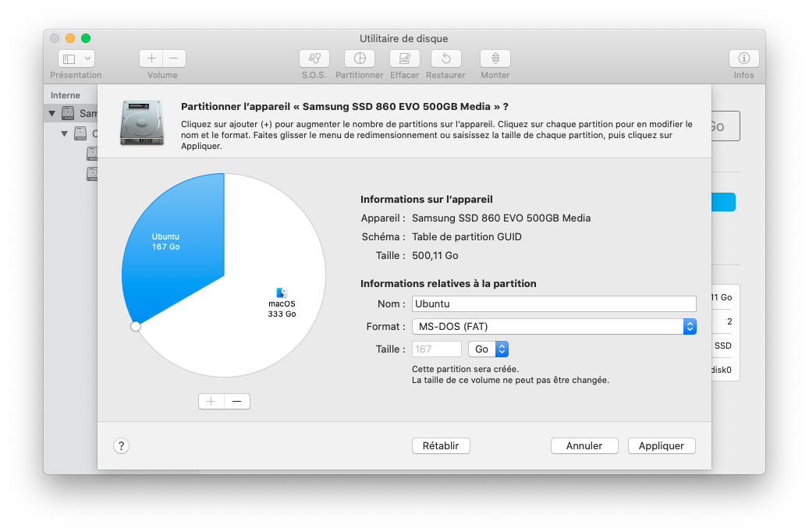
Task: Click the Partitionner pie chart icon
Action: click(360, 59)
